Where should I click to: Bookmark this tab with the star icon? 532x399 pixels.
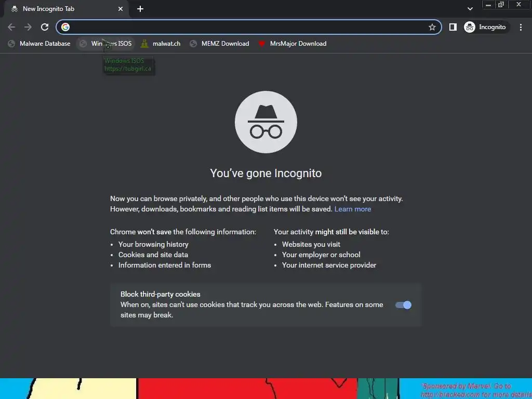click(x=432, y=27)
